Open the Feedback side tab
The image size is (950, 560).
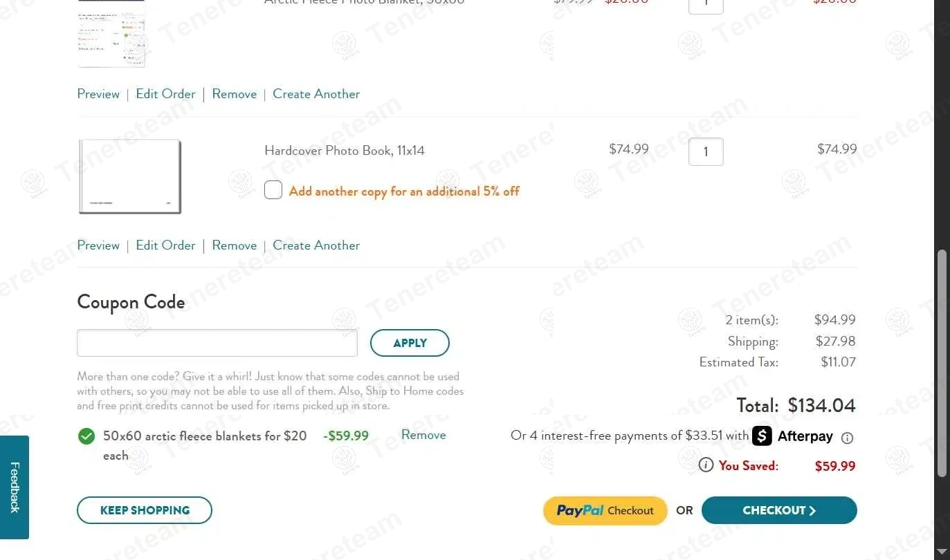point(15,487)
